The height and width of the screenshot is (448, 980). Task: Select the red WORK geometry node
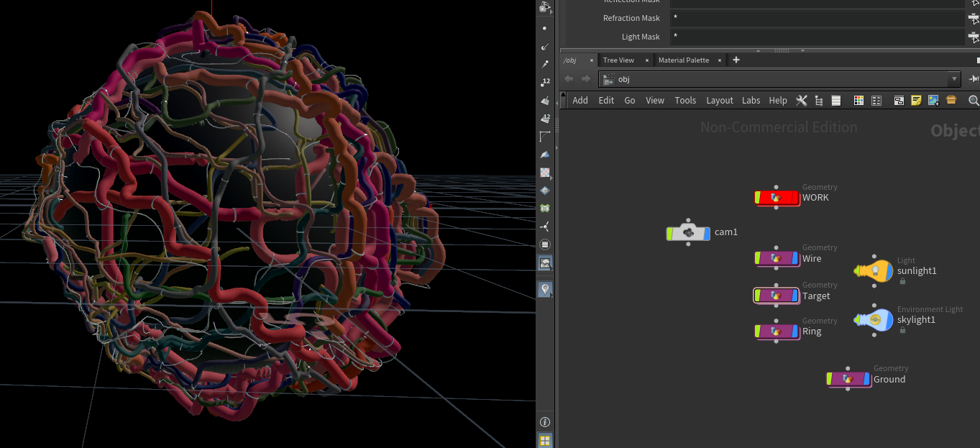[x=777, y=198]
